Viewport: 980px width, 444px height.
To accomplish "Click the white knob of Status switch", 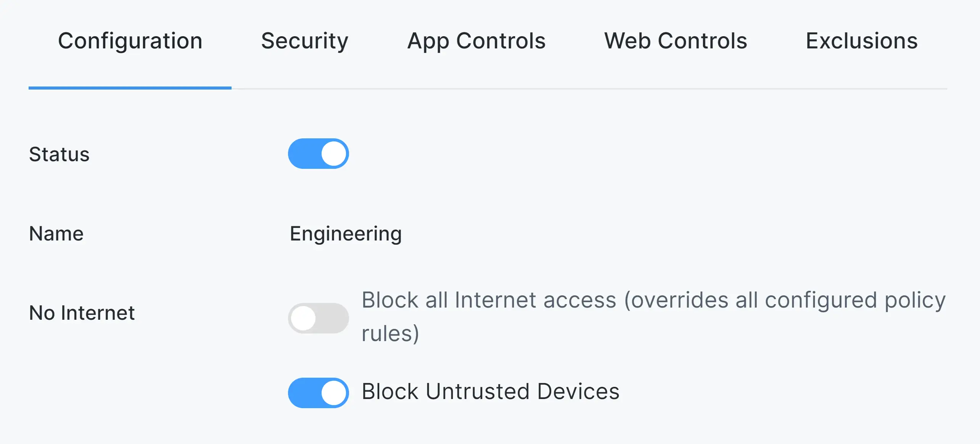I will pos(334,154).
